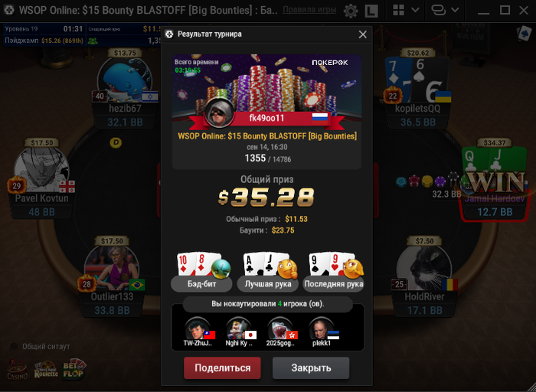The image size is (536, 392).
Task: Click the card icon at top right
Action: pyautogui.click(x=524, y=34)
